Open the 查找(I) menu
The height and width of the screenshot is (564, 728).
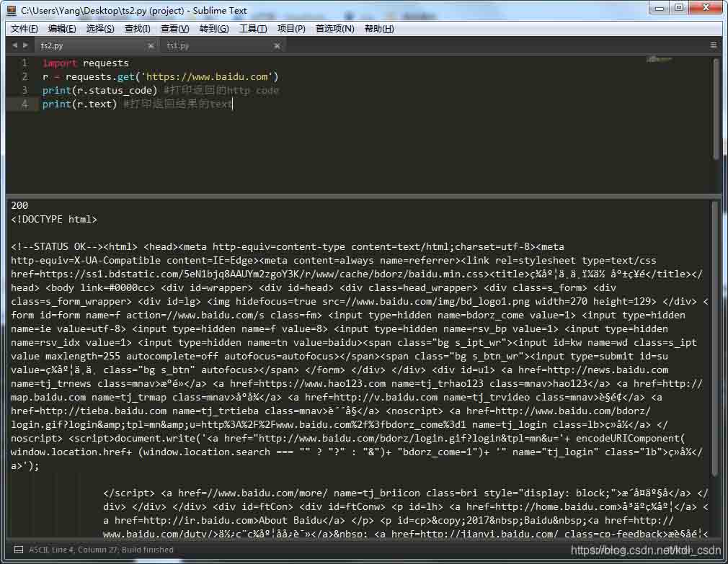(138, 29)
